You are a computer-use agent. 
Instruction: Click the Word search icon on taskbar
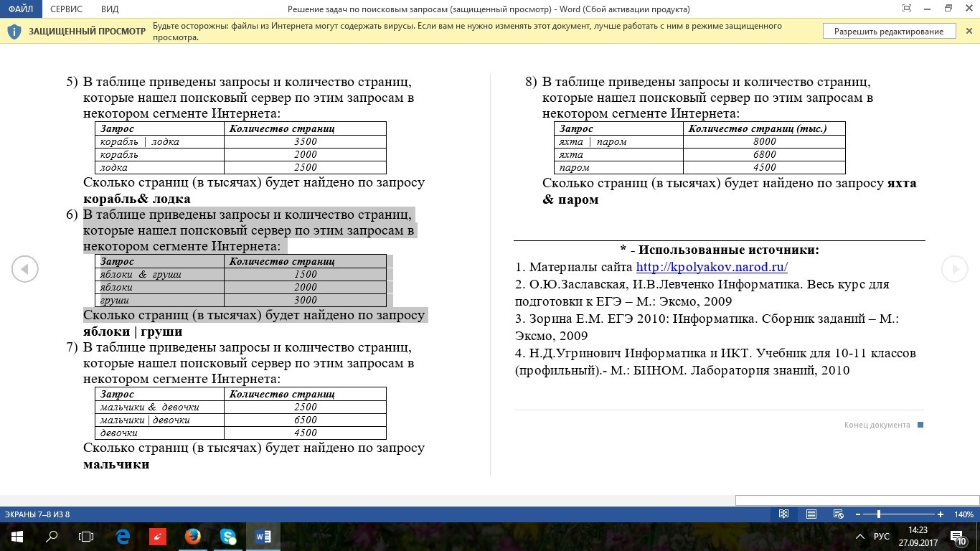pyautogui.click(x=50, y=536)
